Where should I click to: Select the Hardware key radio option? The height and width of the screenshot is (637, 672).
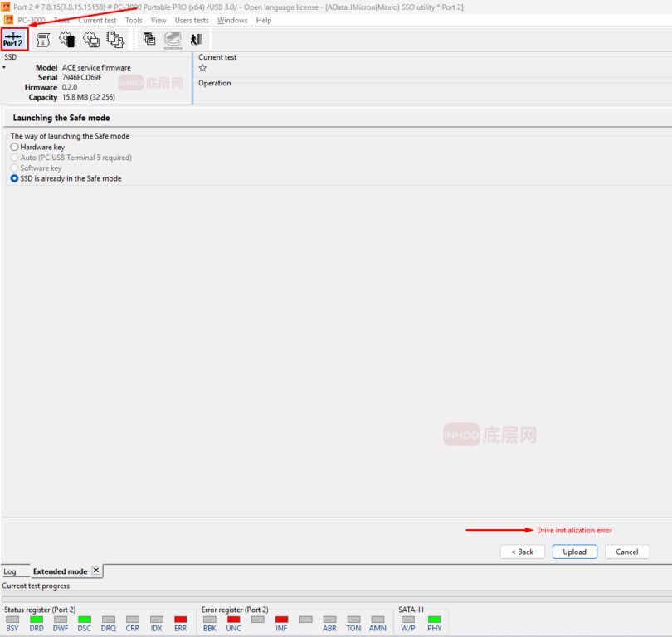point(14,147)
